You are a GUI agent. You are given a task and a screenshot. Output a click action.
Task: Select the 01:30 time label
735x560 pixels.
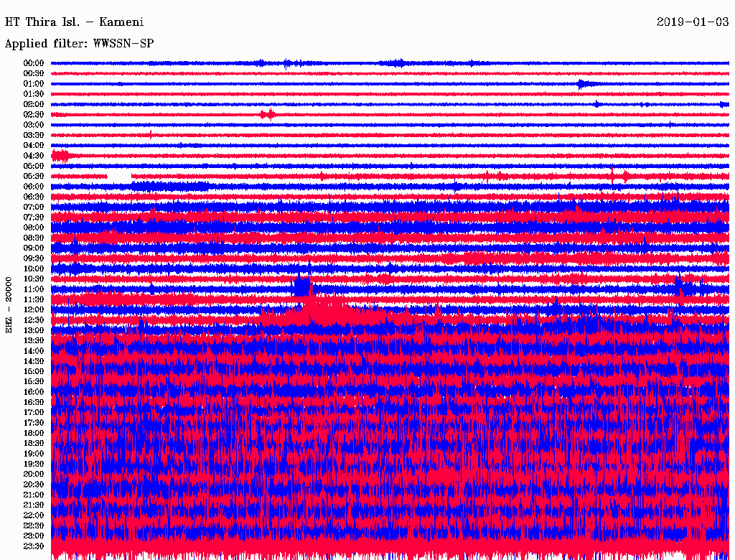point(34,94)
